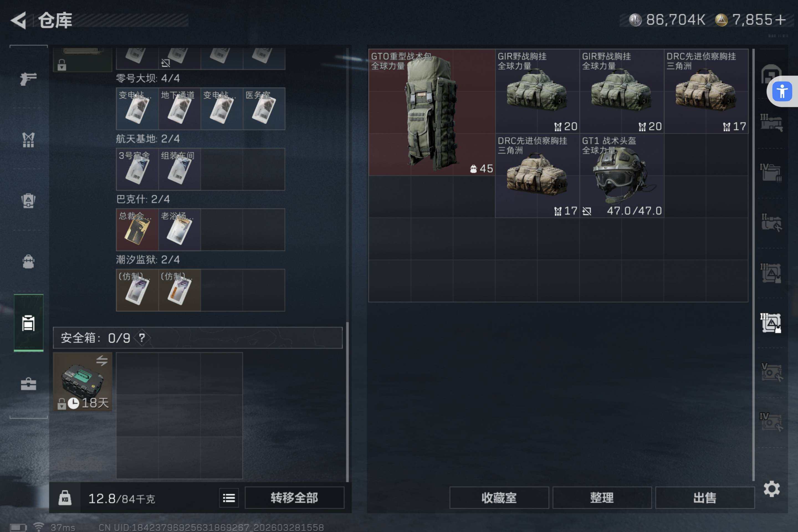
Task: Click the accessibility figure icon
Action: tap(782, 91)
